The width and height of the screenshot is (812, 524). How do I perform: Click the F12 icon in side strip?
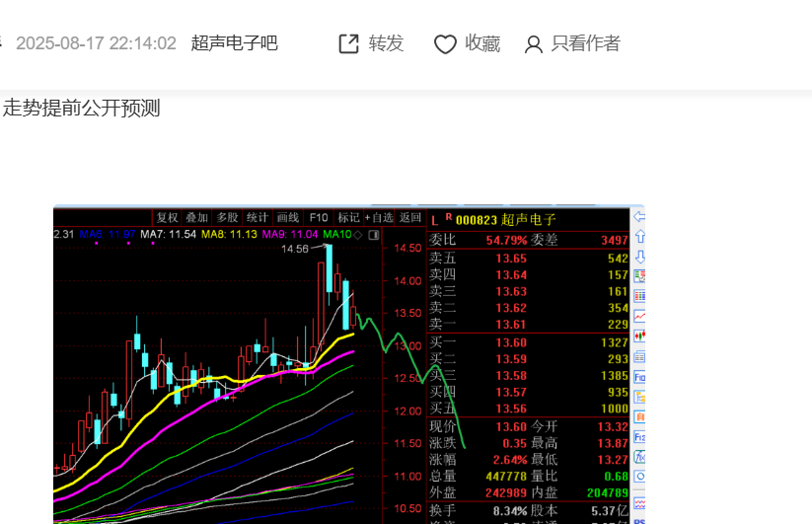pos(639,437)
